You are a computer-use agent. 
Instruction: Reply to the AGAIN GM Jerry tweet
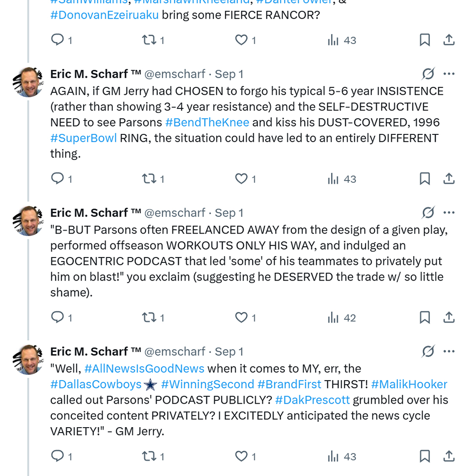[x=58, y=179]
